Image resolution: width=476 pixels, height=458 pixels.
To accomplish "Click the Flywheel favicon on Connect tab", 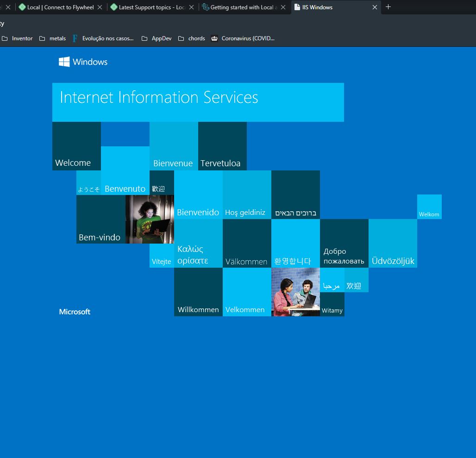I will pyautogui.click(x=22, y=7).
